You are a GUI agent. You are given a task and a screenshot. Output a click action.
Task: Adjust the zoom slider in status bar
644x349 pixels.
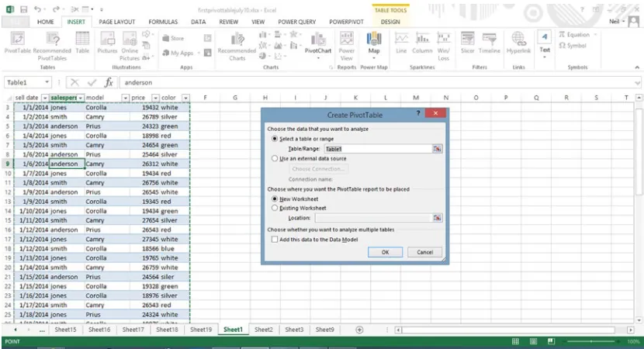(591, 341)
